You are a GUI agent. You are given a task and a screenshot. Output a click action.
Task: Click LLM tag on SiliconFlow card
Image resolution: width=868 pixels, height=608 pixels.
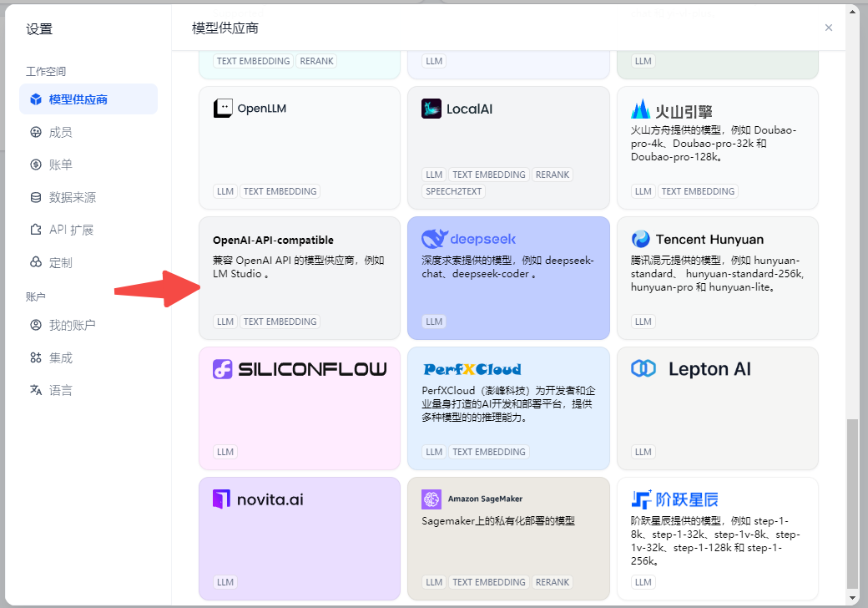click(x=225, y=452)
